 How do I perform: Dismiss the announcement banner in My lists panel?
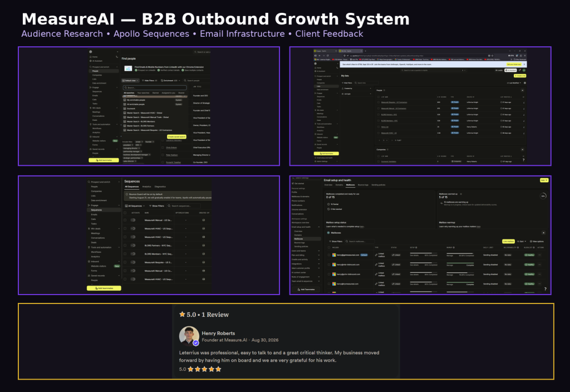(x=524, y=65)
